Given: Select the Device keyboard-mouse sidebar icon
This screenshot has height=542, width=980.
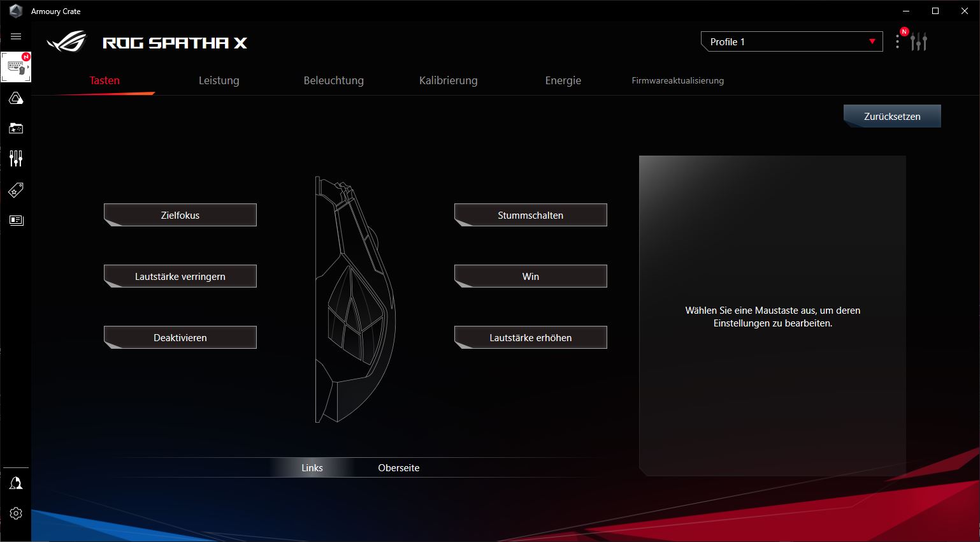Looking at the screenshot, I should point(16,67).
